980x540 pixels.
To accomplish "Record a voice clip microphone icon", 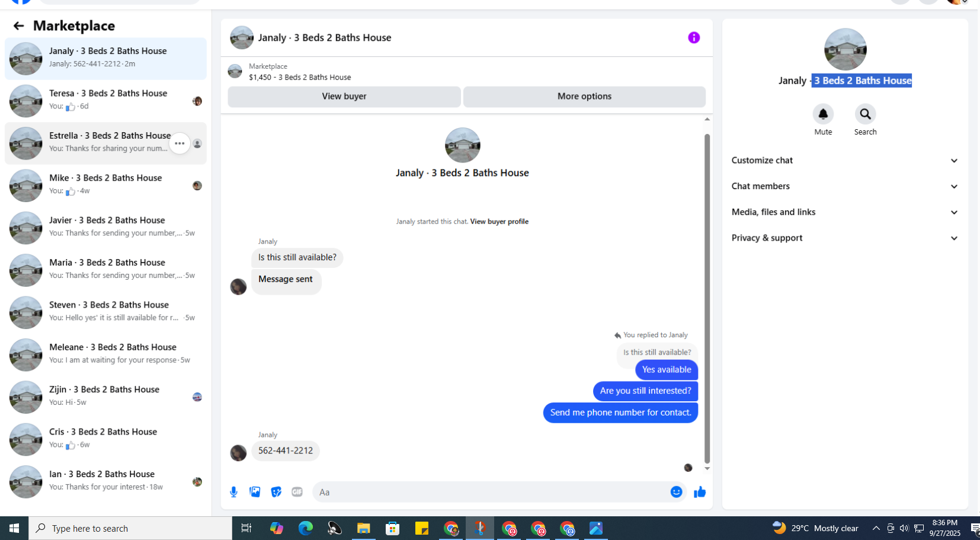I will point(233,492).
